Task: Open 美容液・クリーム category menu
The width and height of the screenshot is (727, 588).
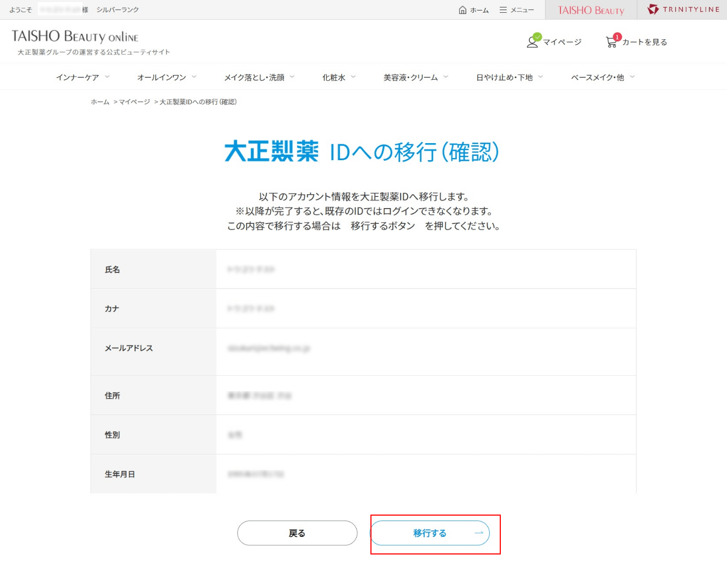Action: [411, 77]
